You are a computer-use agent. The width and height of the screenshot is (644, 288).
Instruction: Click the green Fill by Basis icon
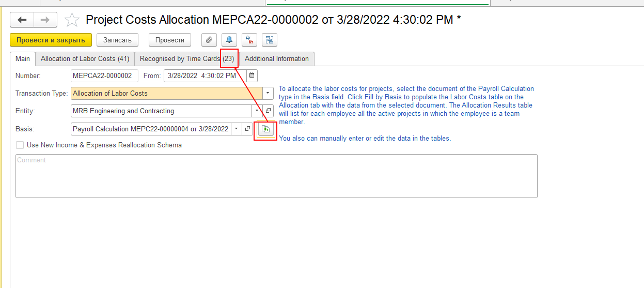coord(266,129)
